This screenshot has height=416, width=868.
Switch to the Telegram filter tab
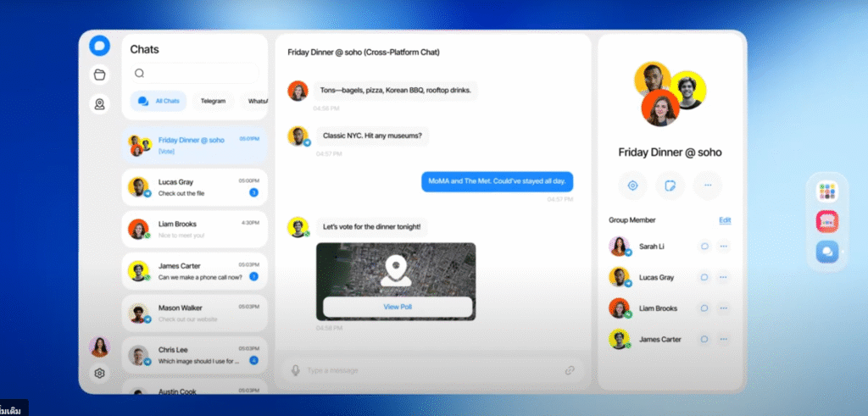213,101
